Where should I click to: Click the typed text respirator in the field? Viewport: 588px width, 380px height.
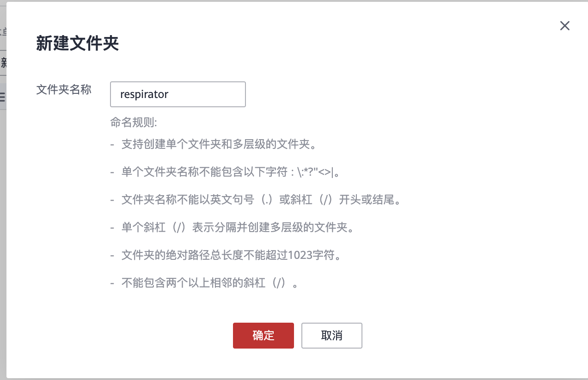(x=144, y=94)
